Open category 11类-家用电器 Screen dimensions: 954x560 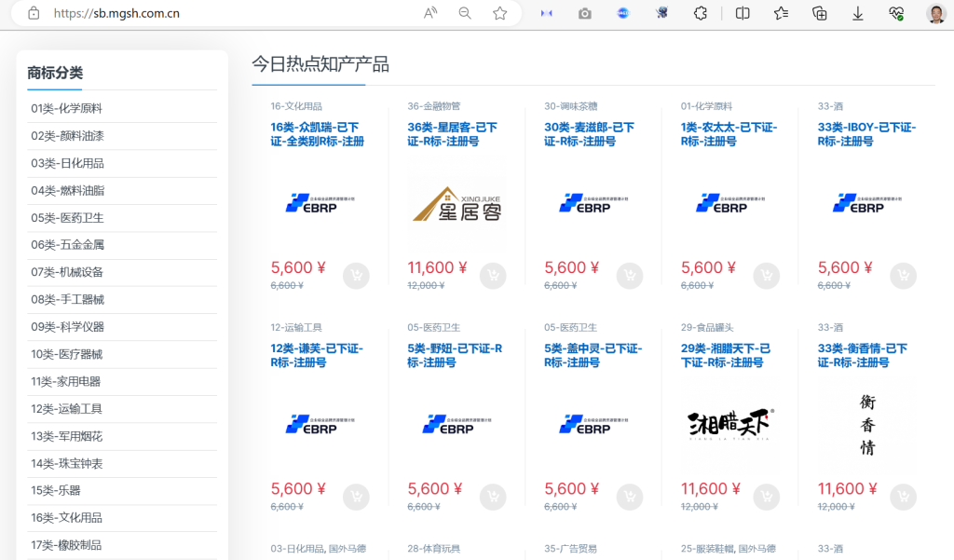point(66,382)
